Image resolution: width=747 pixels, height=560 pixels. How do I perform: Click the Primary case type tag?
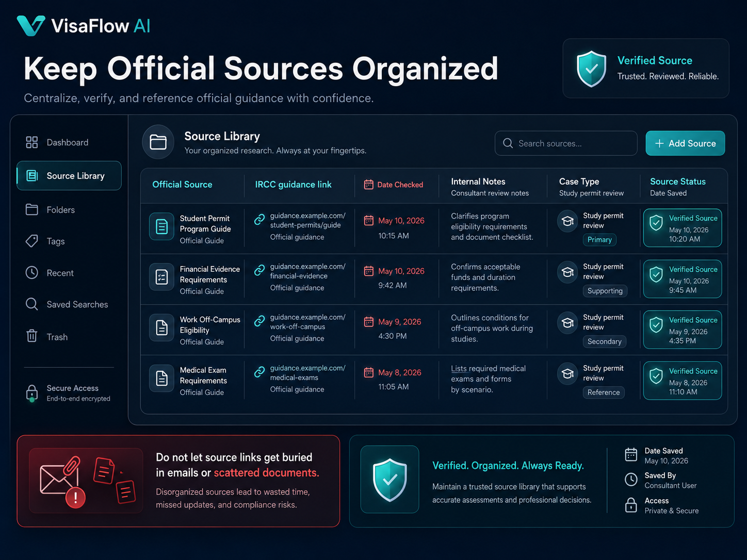599,240
